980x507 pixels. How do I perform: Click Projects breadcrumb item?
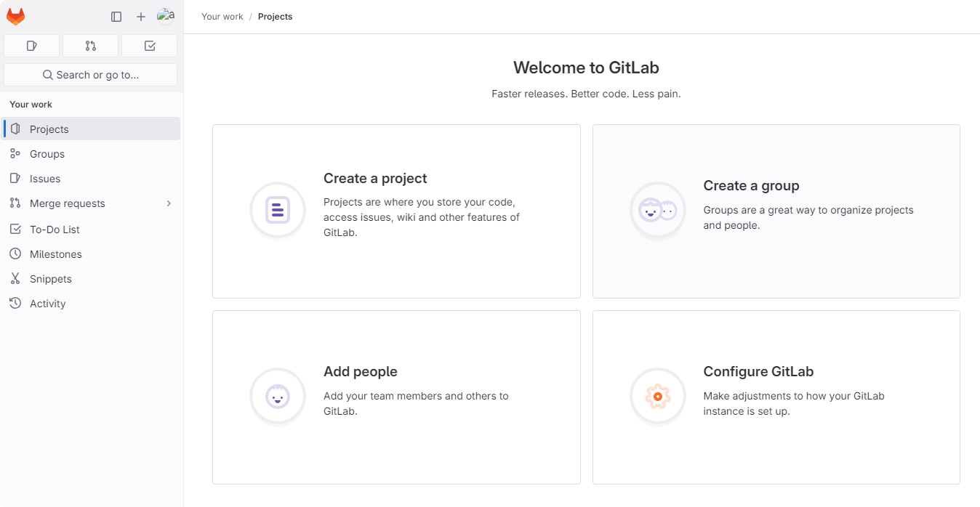pos(276,17)
